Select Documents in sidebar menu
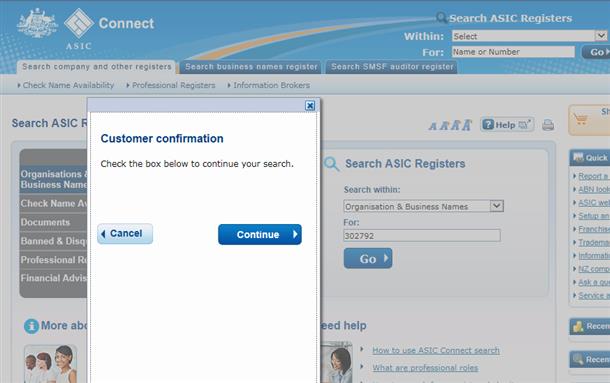 coord(54,222)
